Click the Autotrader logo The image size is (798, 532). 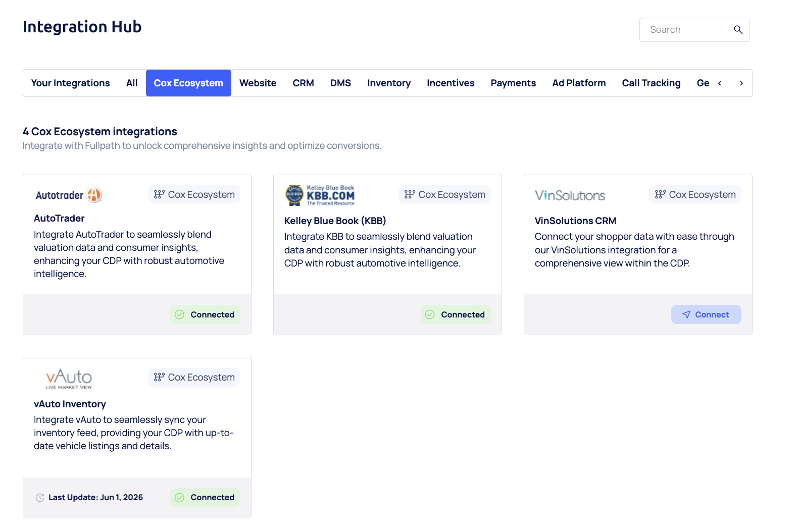pos(69,195)
